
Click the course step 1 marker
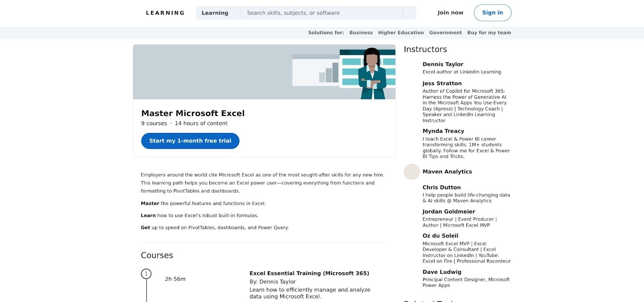point(146,274)
